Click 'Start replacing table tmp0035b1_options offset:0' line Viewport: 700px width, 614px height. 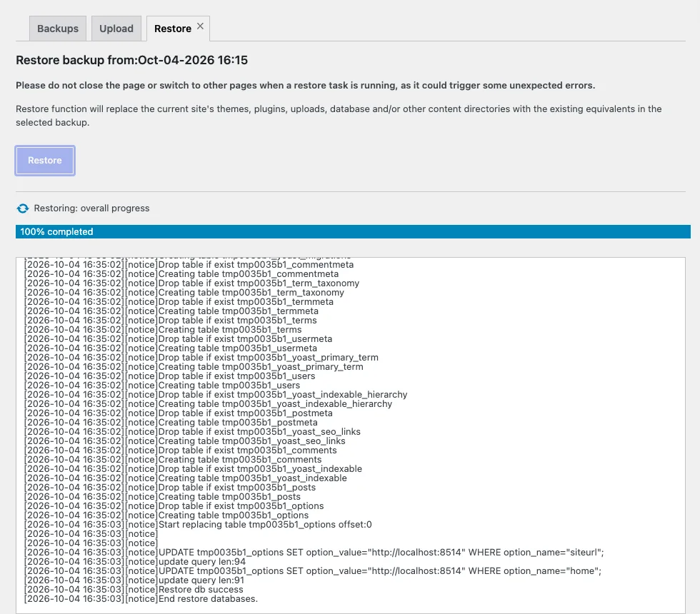point(198,524)
